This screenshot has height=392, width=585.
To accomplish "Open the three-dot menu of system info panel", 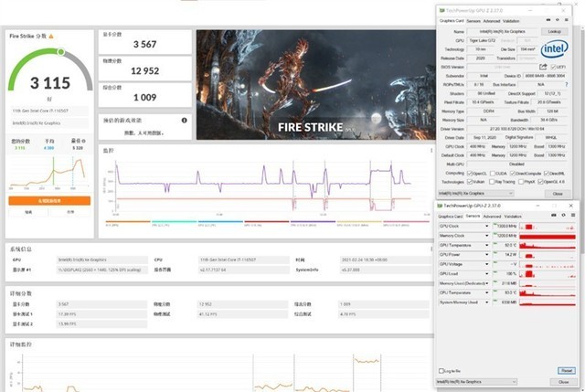I will [431, 249].
